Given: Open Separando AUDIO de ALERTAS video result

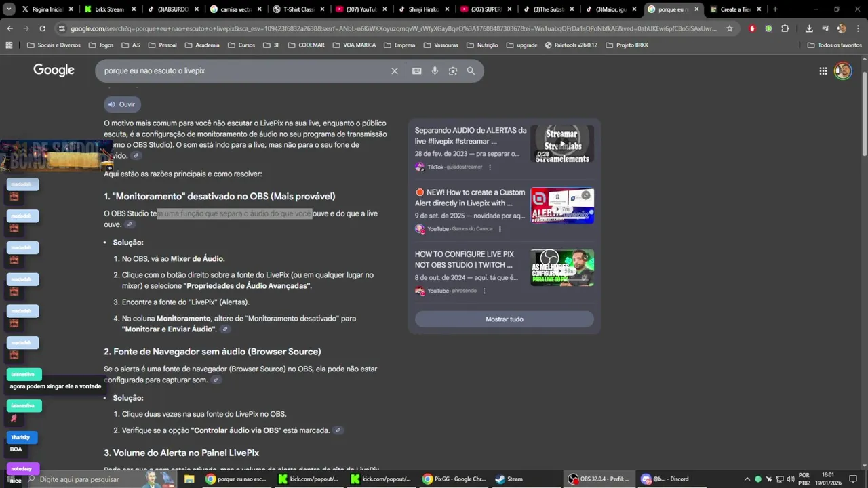Looking at the screenshot, I should 470,136.
